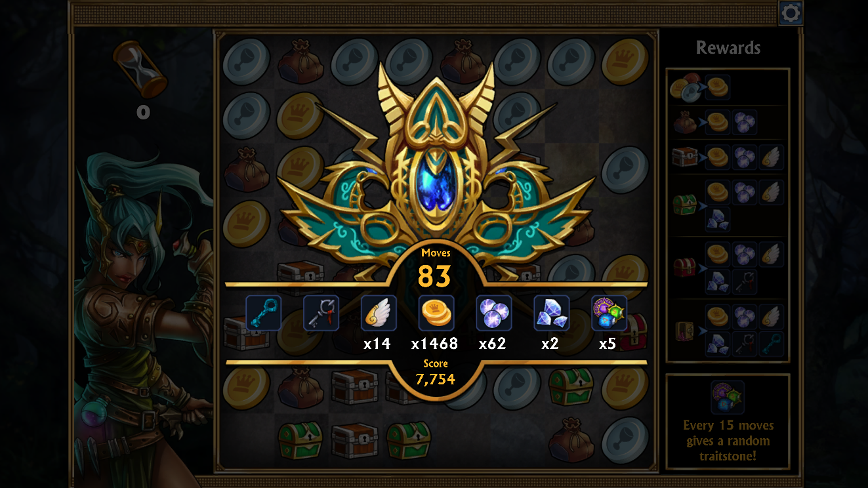868x488 pixels.
Task: Click the winged glory reward icon x14
Action: point(379,313)
